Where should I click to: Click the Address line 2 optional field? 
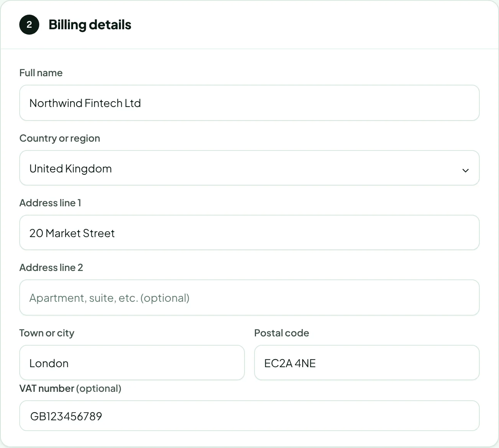coord(249,298)
